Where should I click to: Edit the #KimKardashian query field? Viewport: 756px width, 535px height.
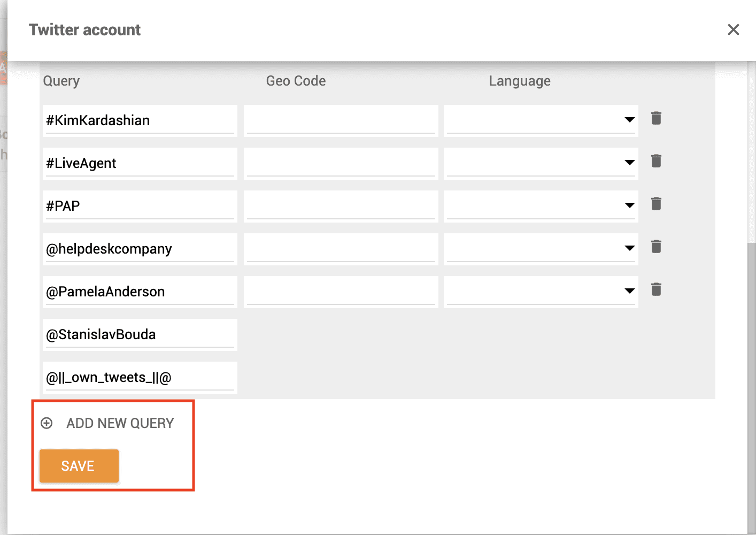click(x=140, y=120)
